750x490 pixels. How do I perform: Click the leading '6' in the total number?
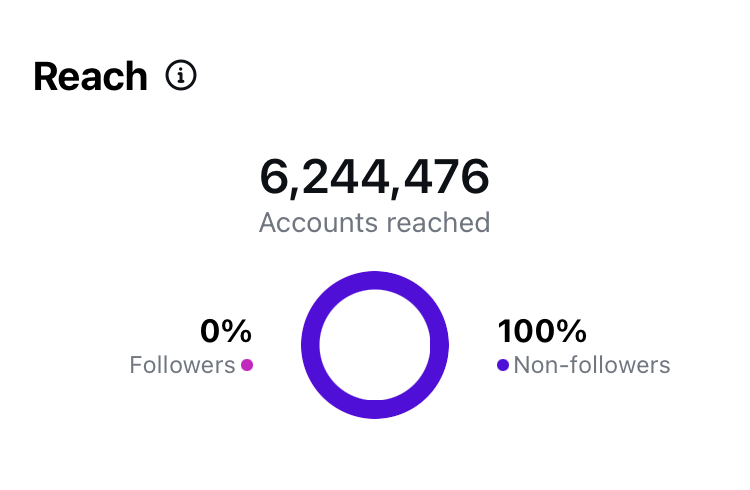(x=273, y=178)
